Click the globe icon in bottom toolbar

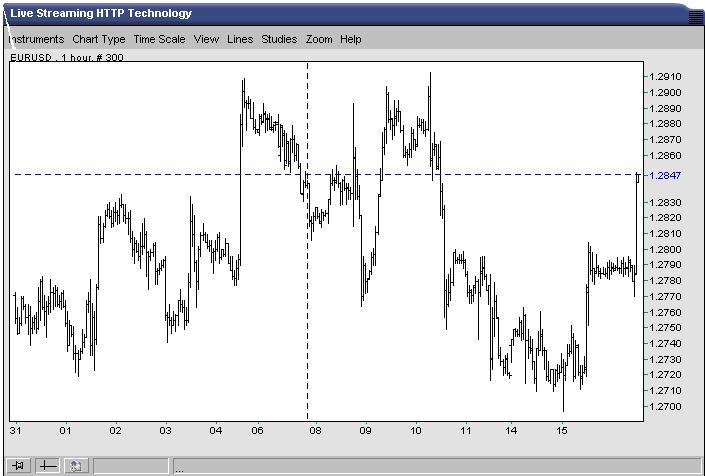coord(76,466)
